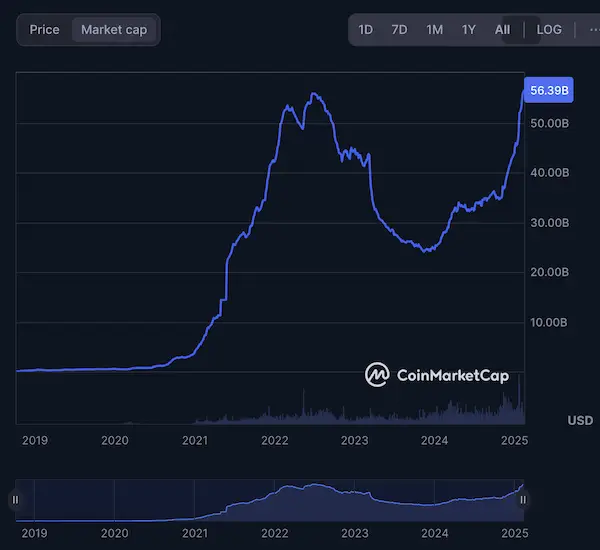
Task: Click the 30.00B axis label
Action: [x=549, y=223]
